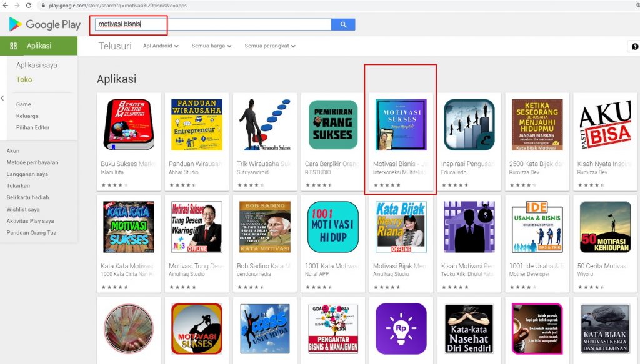Viewport: 640px width, 364px height.
Task: Open Beli kartu hadiah link
Action: (27, 197)
